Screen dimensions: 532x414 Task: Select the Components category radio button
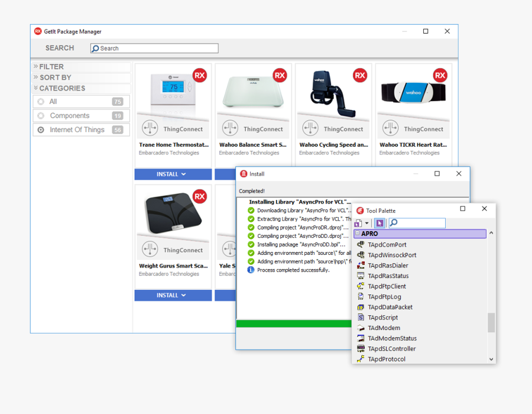click(41, 116)
